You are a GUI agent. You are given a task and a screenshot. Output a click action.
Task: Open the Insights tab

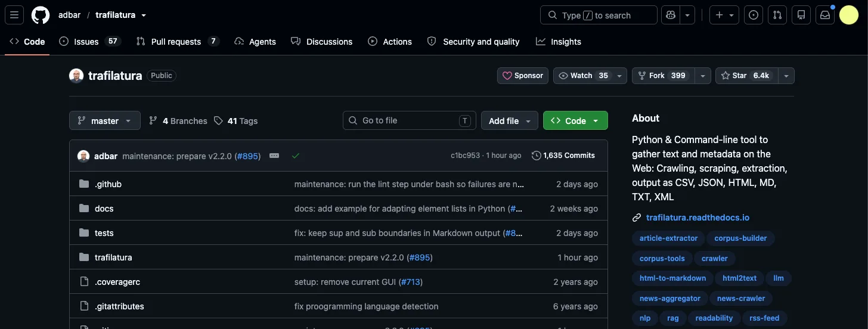point(559,42)
